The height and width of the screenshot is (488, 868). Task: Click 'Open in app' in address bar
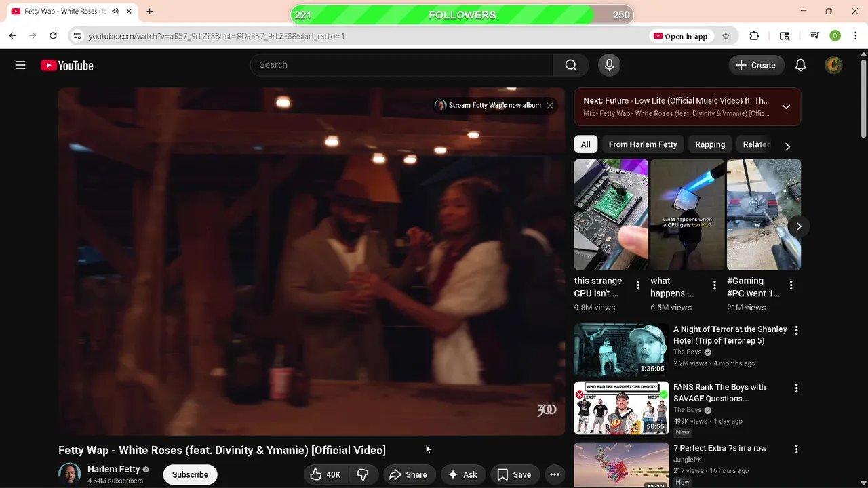click(x=681, y=36)
